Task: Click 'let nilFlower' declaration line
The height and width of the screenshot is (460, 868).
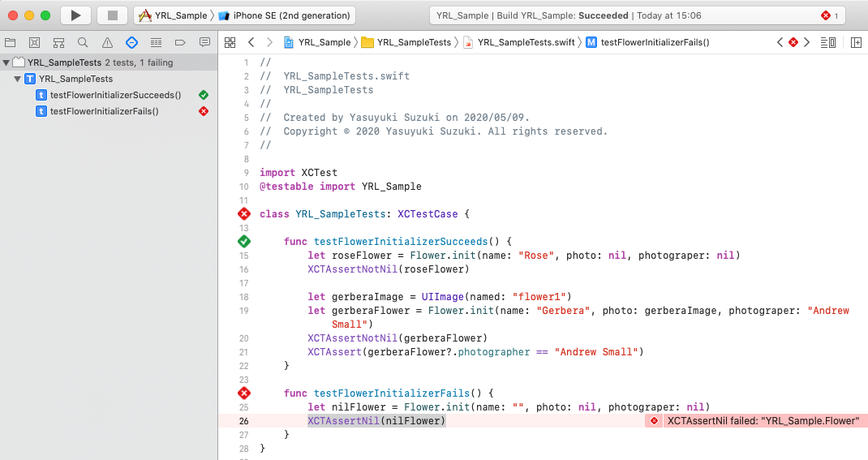Action: (509, 407)
